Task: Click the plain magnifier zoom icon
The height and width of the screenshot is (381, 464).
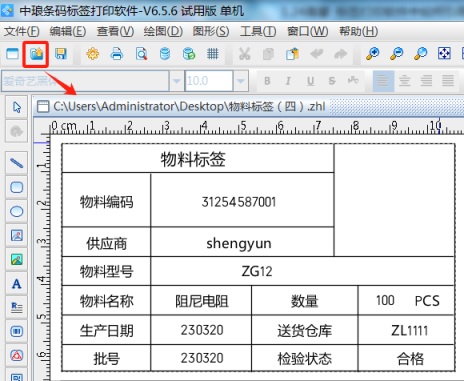Action: [420, 54]
